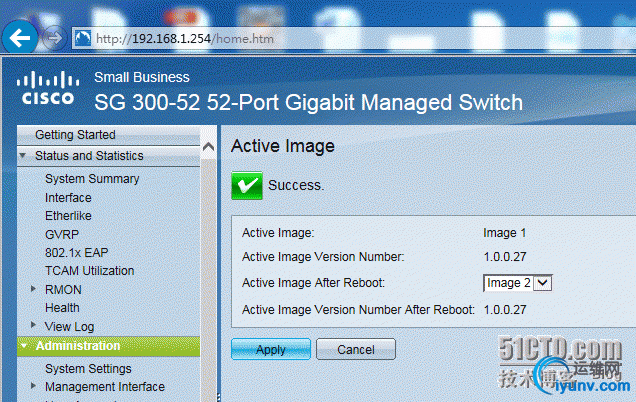The image size is (636, 402).
Task: Expand the RMON tree node
Action: pyautogui.click(x=34, y=289)
